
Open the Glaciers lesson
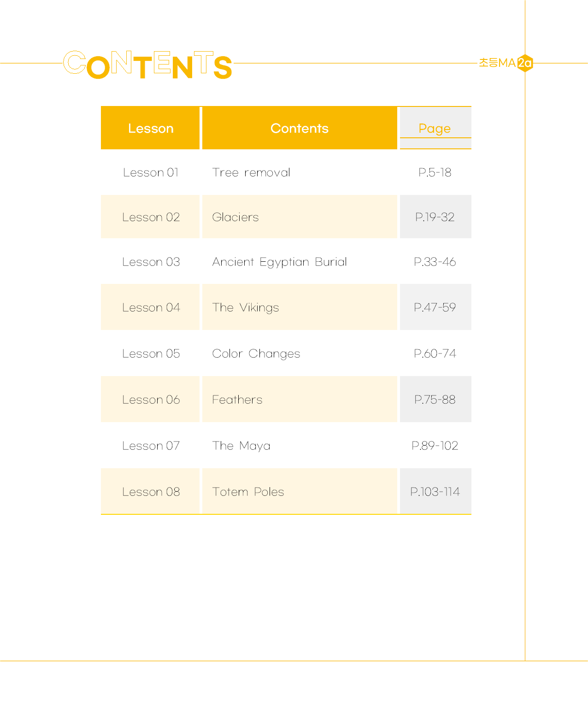(235, 217)
